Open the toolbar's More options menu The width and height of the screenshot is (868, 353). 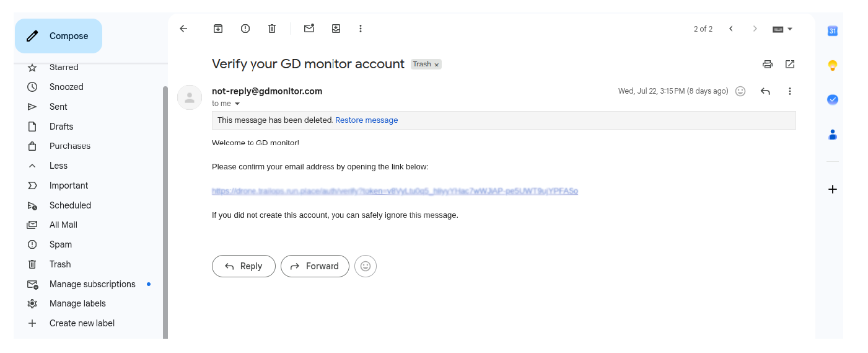361,29
